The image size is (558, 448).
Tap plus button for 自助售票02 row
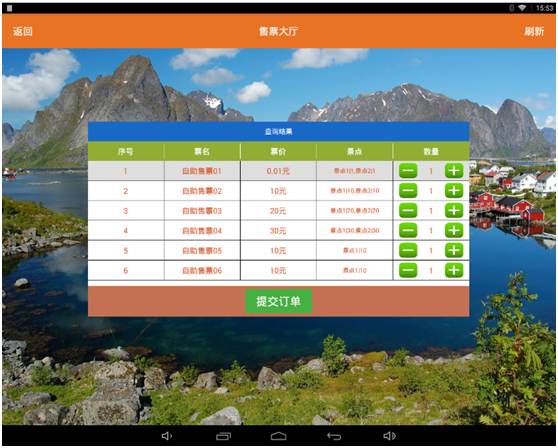(x=454, y=191)
